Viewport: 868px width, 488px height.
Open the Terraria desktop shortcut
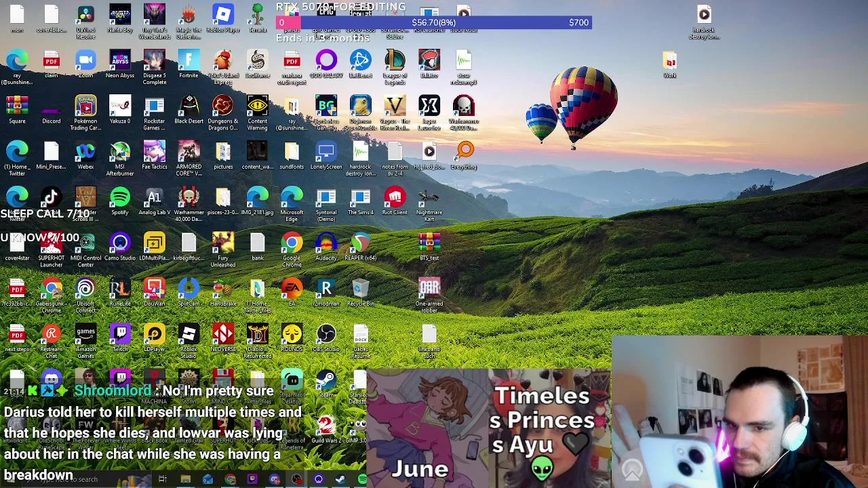(x=258, y=15)
